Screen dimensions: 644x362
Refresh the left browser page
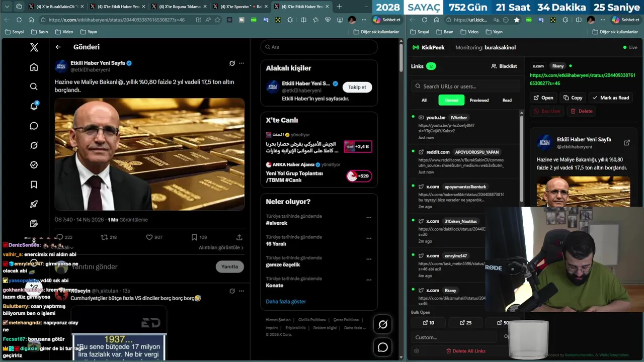click(x=19, y=20)
